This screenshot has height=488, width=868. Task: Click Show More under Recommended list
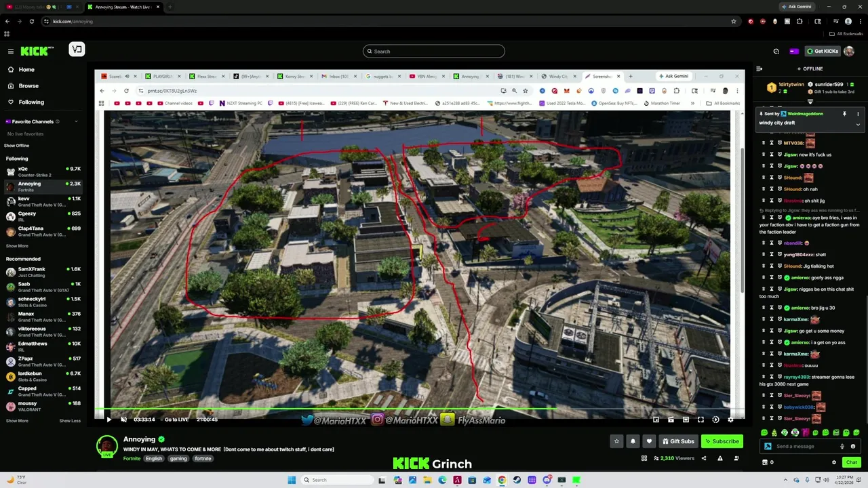(17, 421)
